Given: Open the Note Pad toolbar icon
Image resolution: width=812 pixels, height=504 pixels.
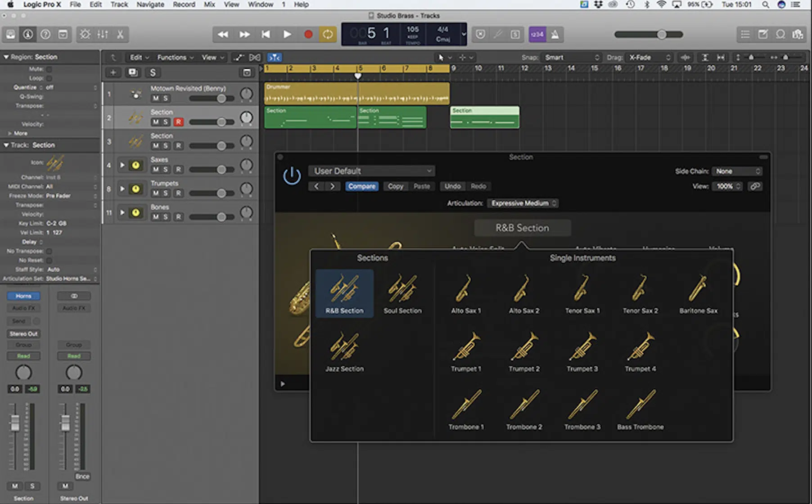Looking at the screenshot, I should [763, 34].
